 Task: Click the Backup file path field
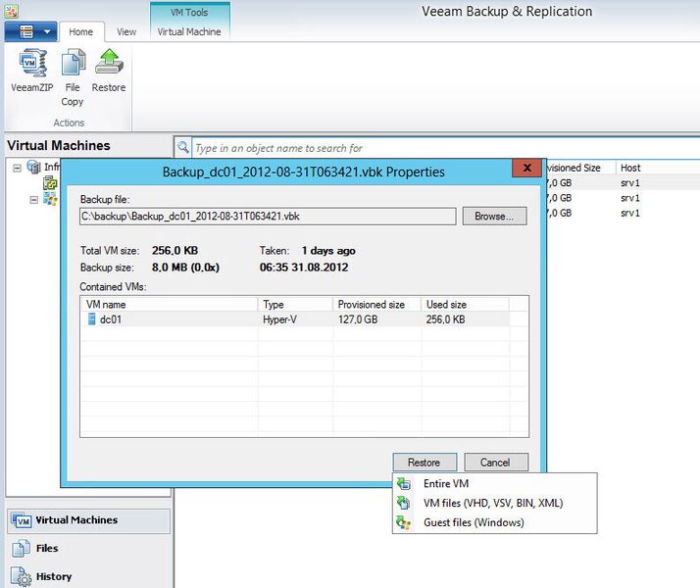click(268, 217)
